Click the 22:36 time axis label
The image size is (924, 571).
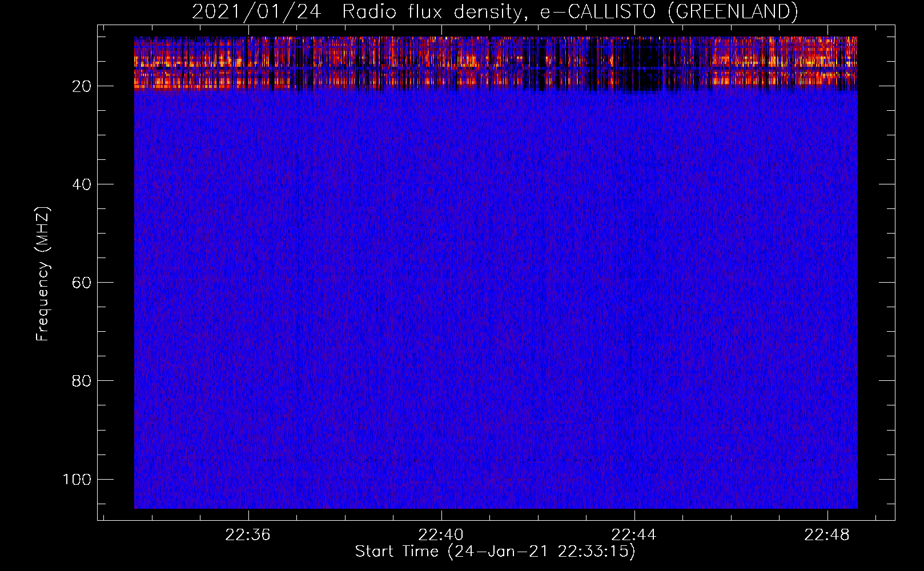click(248, 535)
